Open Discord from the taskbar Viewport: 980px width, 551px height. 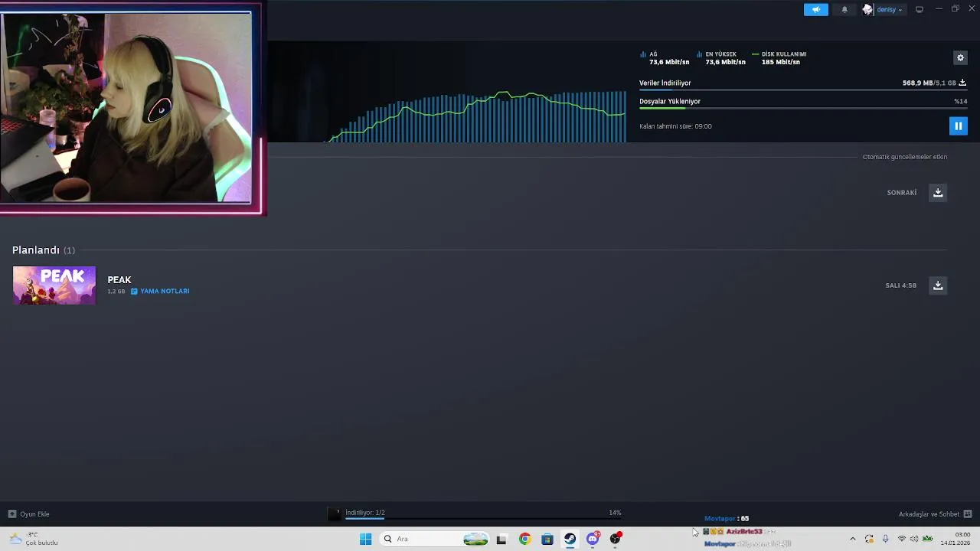(x=593, y=539)
